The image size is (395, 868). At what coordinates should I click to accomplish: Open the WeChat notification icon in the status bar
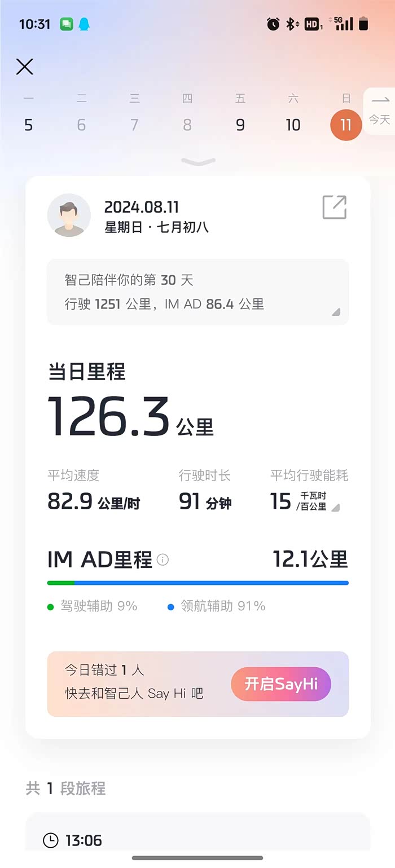click(x=67, y=24)
